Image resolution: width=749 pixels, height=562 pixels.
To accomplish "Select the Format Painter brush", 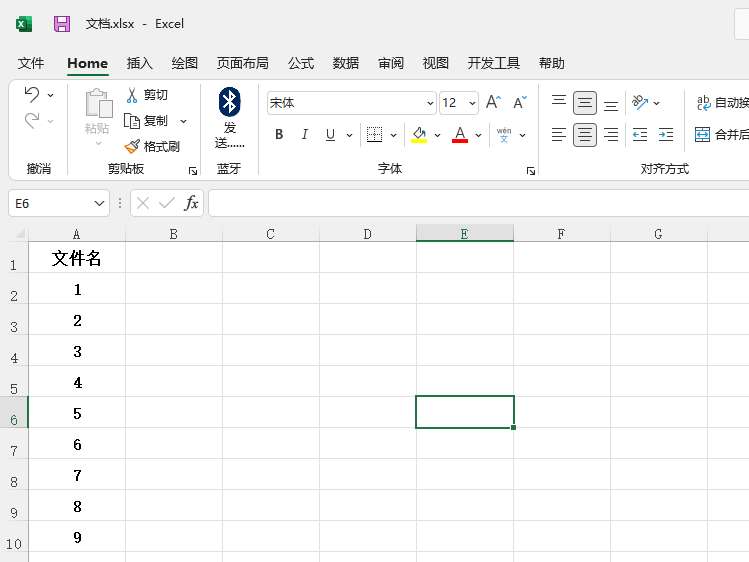I will pyautogui.click(x=132, y=146).
